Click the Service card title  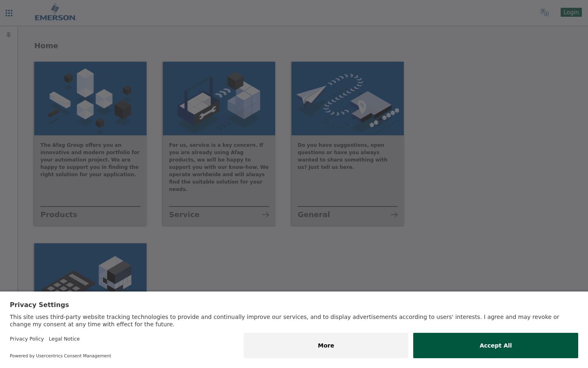[184, 215]
